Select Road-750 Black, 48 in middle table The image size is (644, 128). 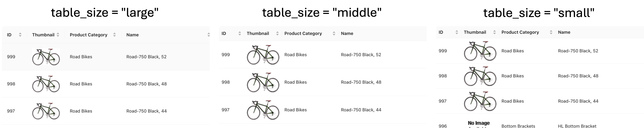pos(361,82)
